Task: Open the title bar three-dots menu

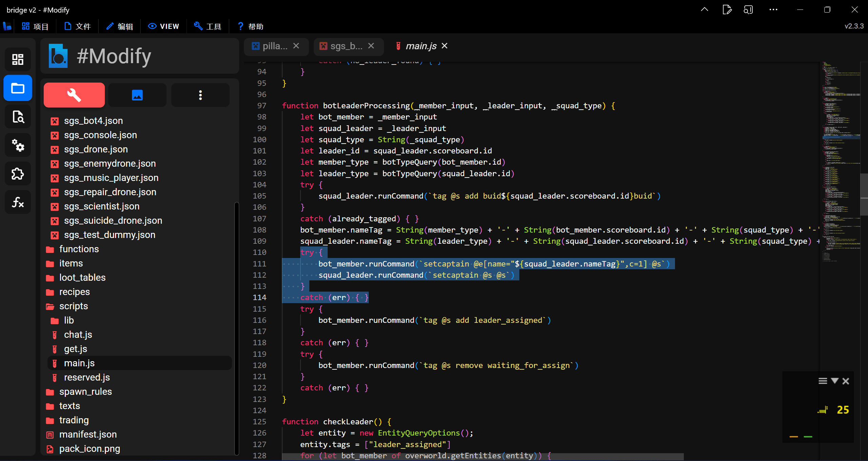Action: click(773, 10)
